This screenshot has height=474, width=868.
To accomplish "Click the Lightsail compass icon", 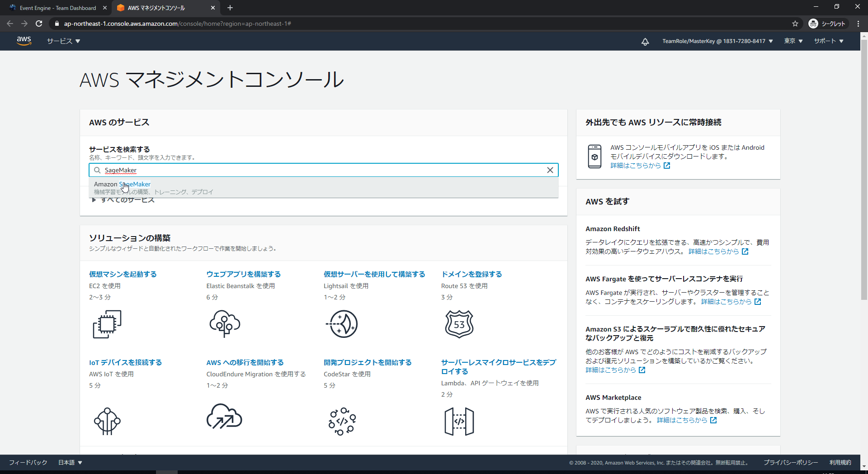I will (x=342, y=324).
